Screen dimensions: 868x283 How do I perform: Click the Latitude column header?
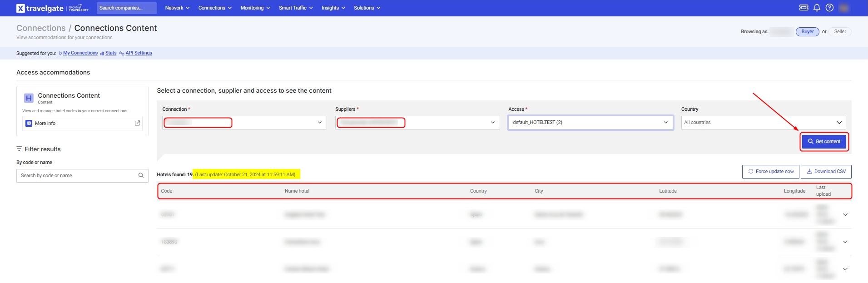point(668,191)
